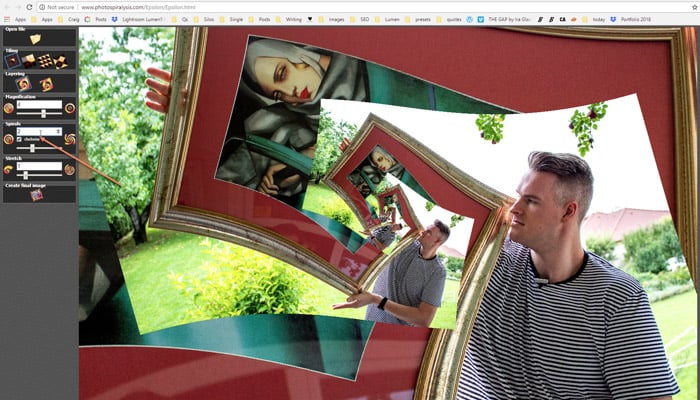Open THE GAP by Ira Glass bookmark

[x=504, y=20]
